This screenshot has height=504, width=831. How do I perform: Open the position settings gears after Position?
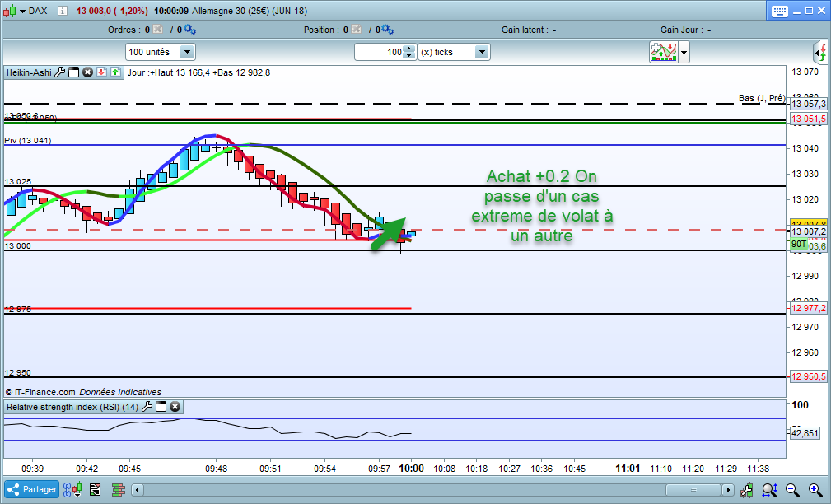tap(387, 29)
